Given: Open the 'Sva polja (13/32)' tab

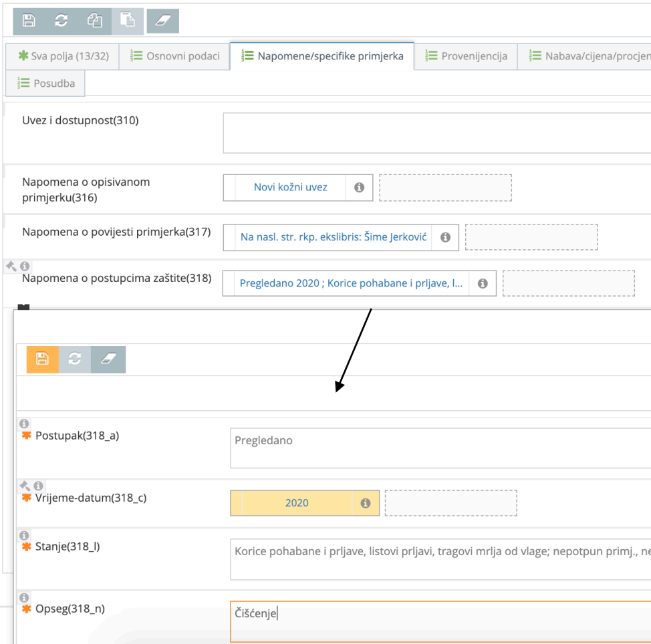Looking at the screenshot, I should 62,56.
